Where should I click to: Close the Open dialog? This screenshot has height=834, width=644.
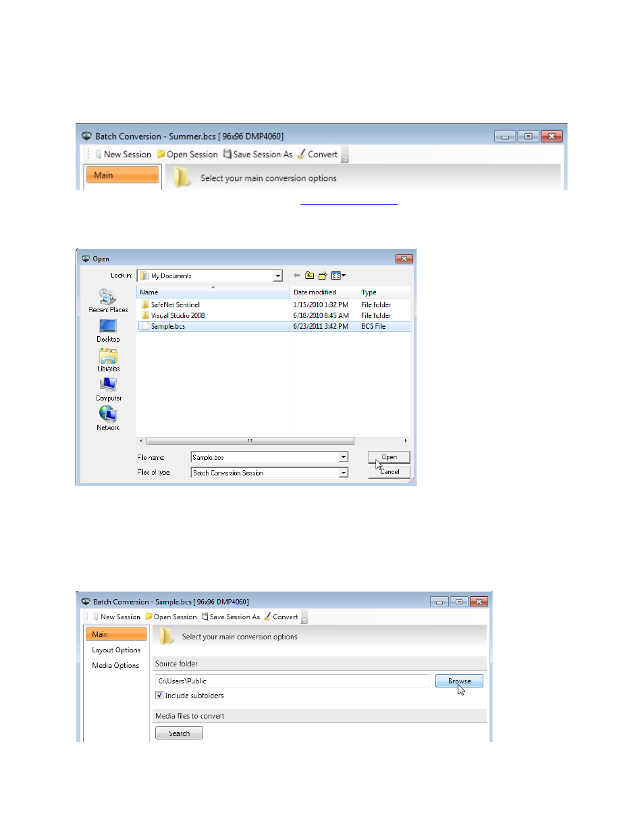[x=404, y=259]
